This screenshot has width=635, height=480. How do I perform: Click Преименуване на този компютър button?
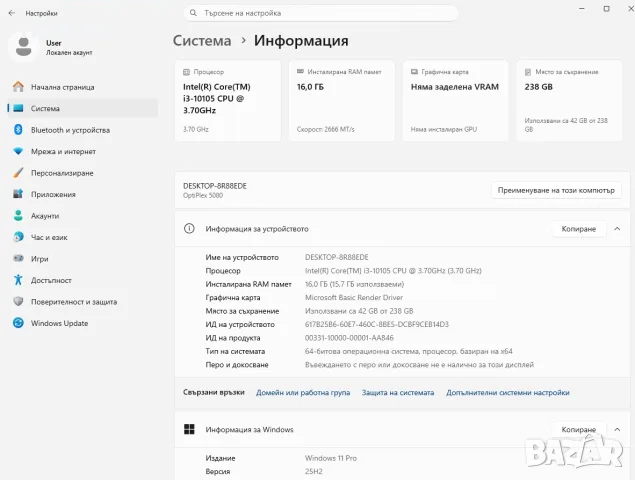click(x=556, y=190)
